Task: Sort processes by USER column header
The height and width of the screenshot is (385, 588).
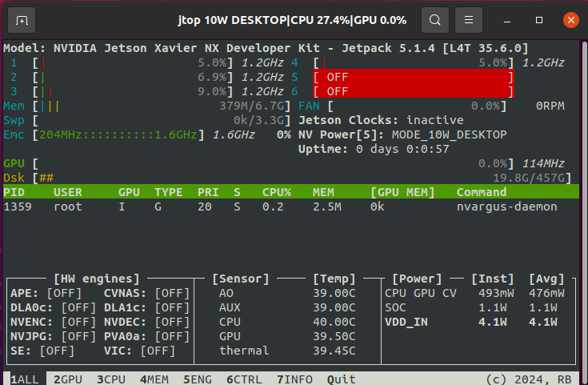Action: coord(68,192)
